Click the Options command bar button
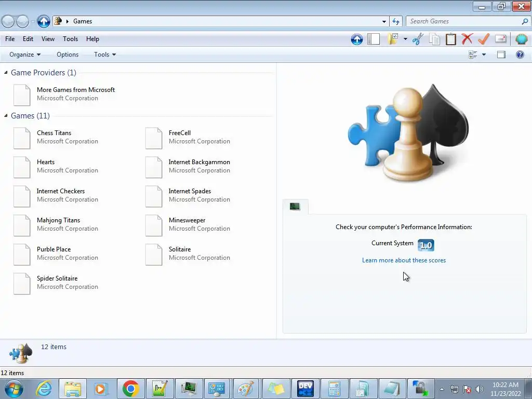 click(68, 55)
